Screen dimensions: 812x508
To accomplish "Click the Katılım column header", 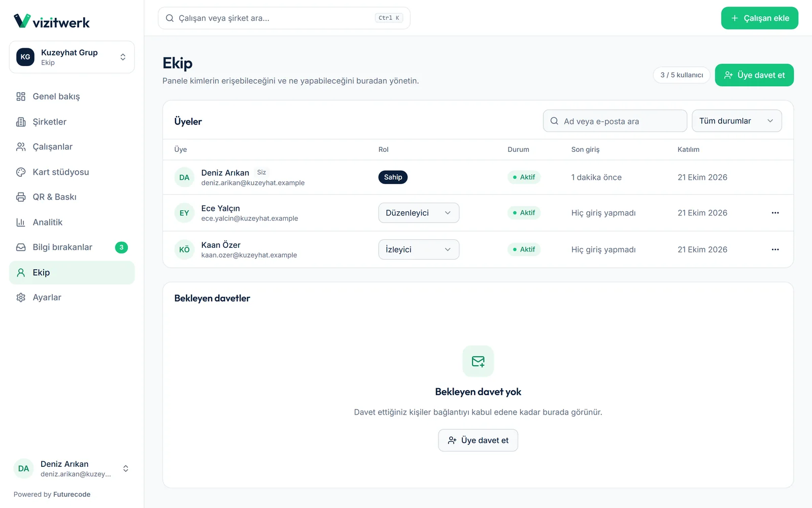I will point(688,149).
